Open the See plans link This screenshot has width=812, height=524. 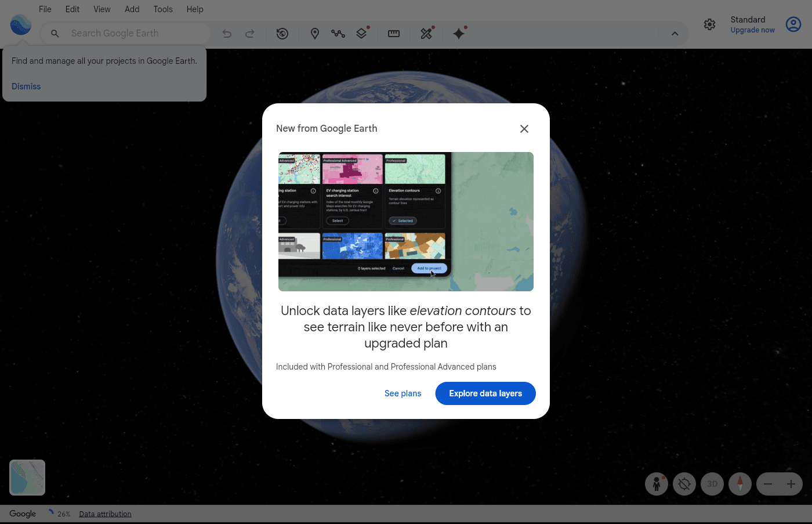403,393
